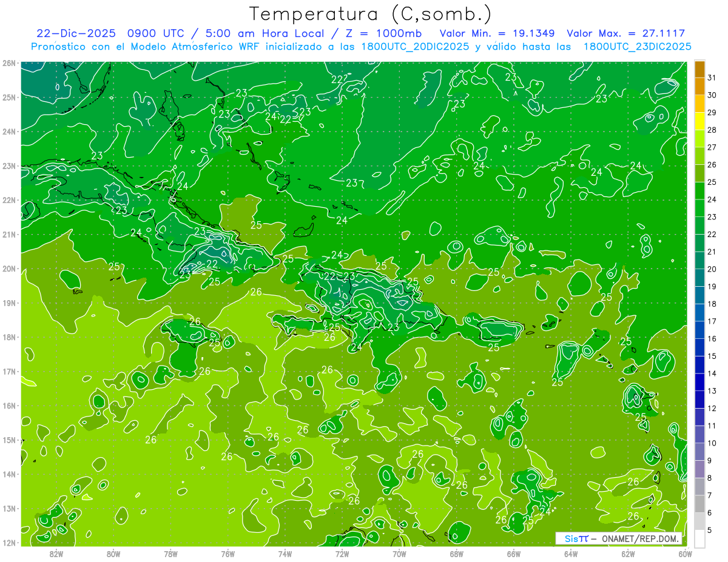728x562 pixels.
Task: Click the 72W longitude axis label
Action: [x=342, y=554]
